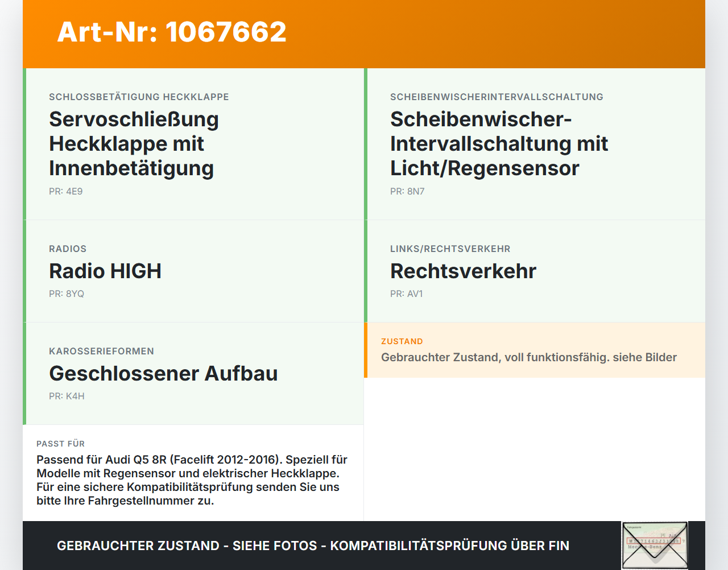
Task: Click the Rechtsverkehr heading
Action: [463, 271]
